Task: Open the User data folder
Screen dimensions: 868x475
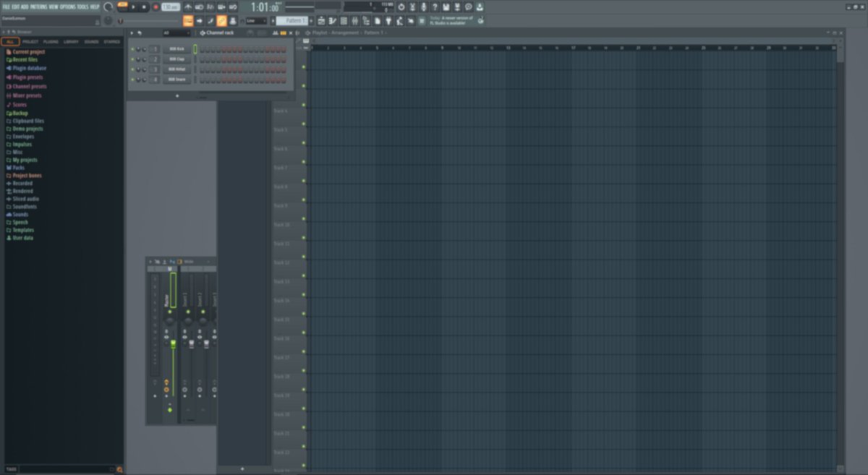Action: [x=20, y=238]
